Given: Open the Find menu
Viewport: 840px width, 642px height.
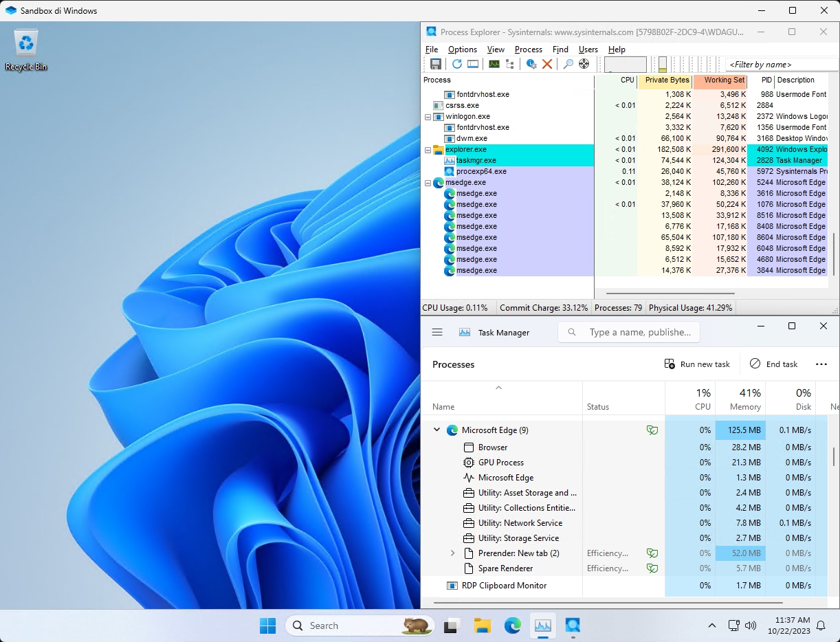Looking at the screenshot, I should (x=561, y=49).
